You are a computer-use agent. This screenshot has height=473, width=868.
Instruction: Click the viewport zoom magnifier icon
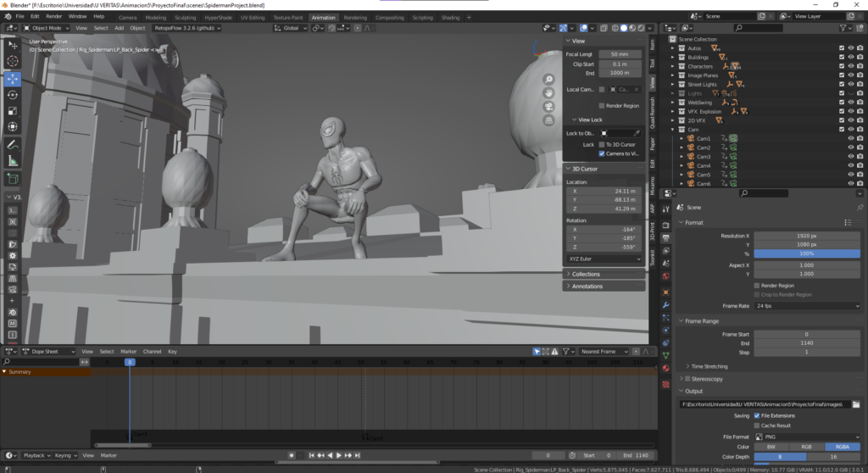tap(548, 79)
